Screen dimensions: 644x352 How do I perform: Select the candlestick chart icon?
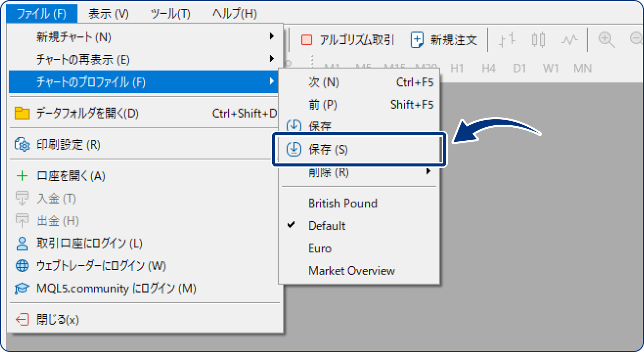point(538,39)
